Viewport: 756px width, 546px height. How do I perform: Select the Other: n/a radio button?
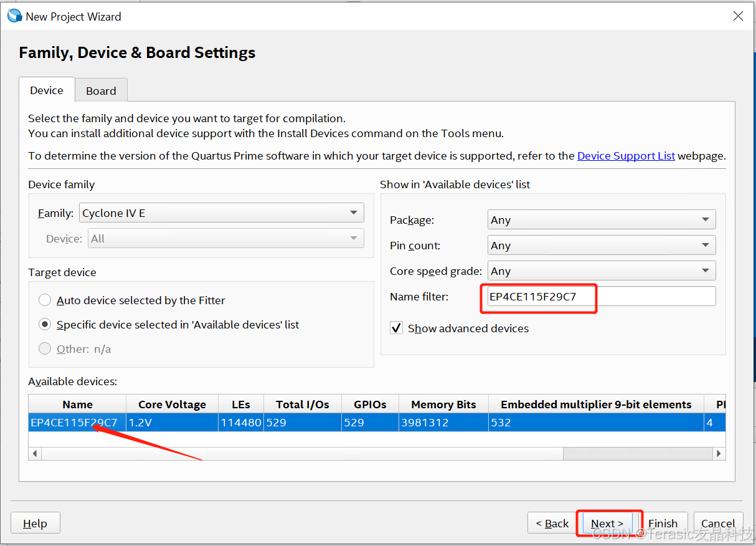(x=45, y=348)
